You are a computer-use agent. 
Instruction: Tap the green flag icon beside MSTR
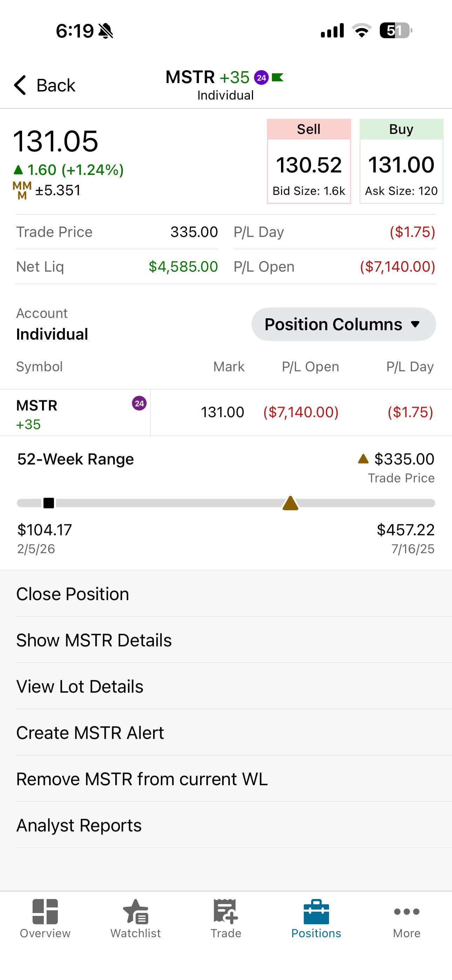pyautogui.click(x=278, y=77)
